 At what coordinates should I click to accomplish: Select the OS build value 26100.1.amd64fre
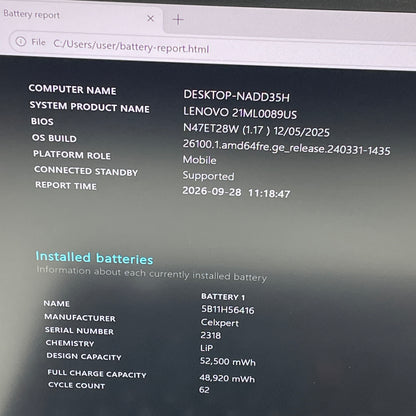coord(286,147)
